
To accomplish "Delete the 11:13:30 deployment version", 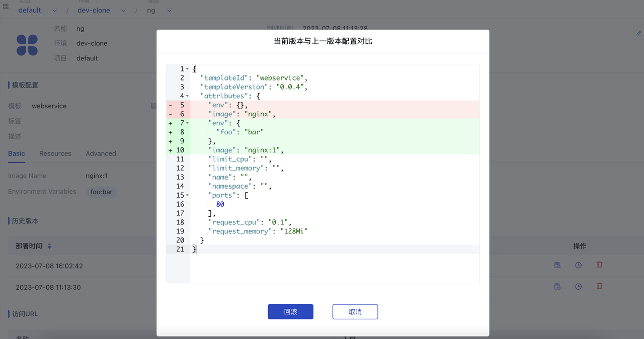I will [599, 286].
